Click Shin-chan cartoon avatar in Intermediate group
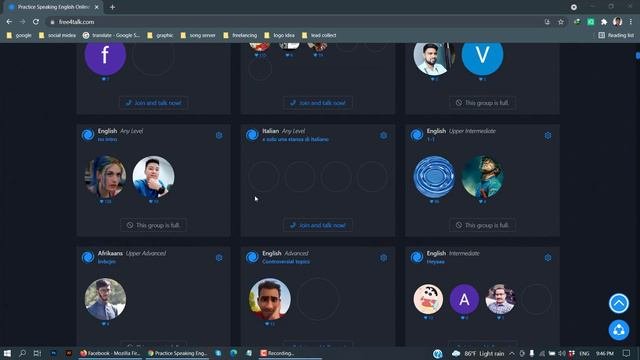The image size is (640, 360). (x=428, y=299)
